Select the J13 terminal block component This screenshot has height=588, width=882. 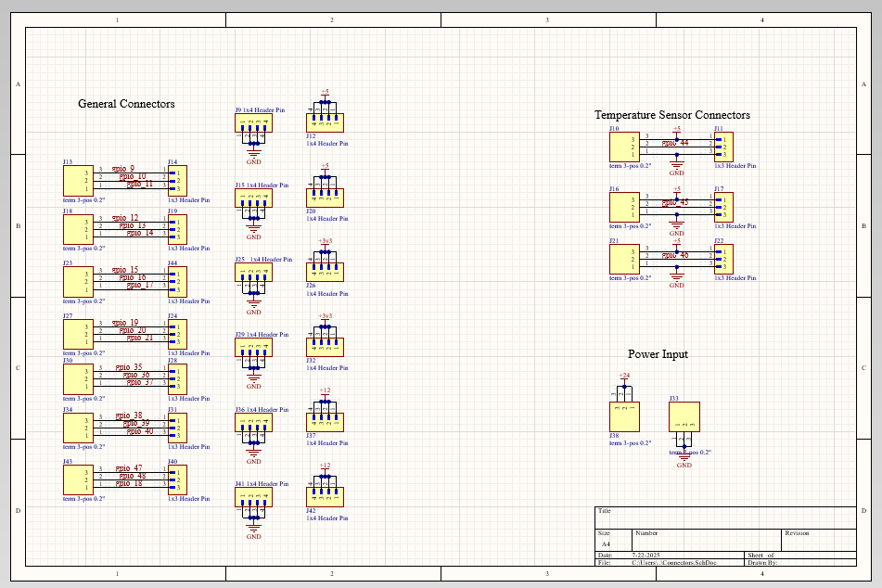click(x=77, y=181)
